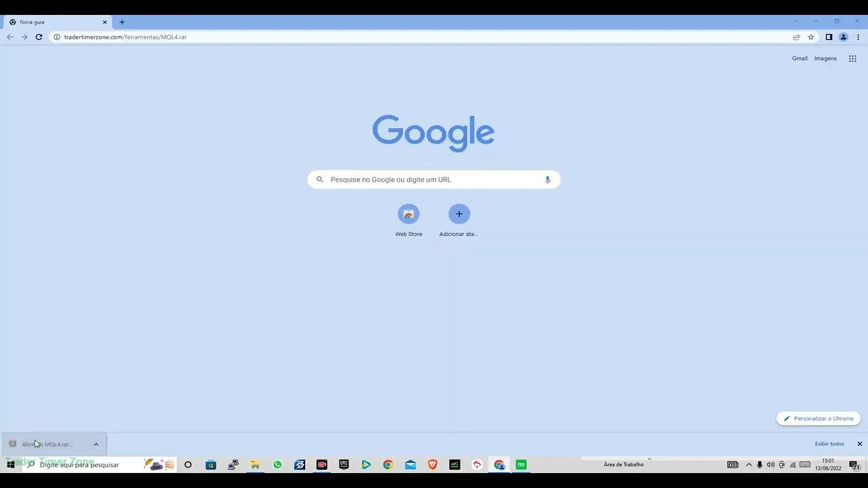Click the tray microphone icon
This screenshot has height=488, width=868.
click(759, 464)
